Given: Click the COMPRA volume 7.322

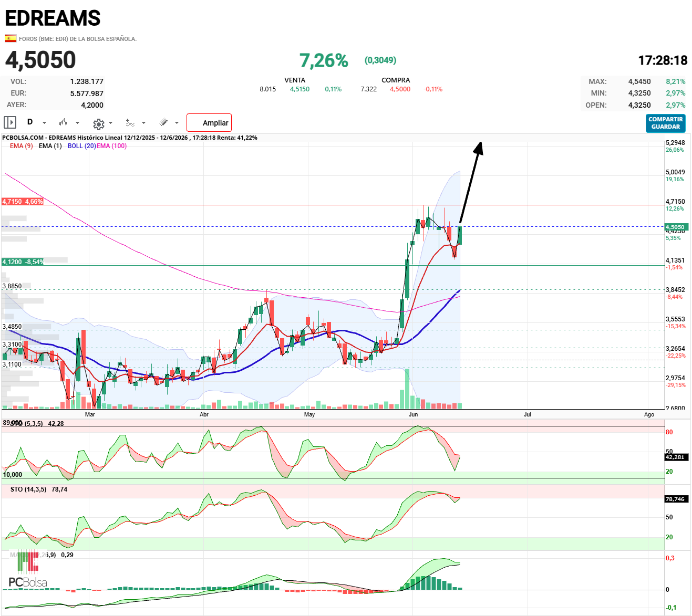Looking at the screenshot, I should click(x=369, y=89).
